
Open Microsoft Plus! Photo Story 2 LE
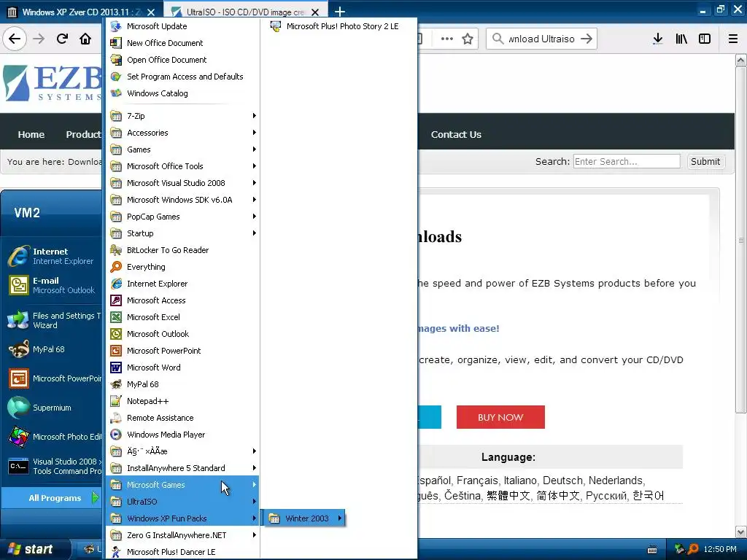pos(338,26)
